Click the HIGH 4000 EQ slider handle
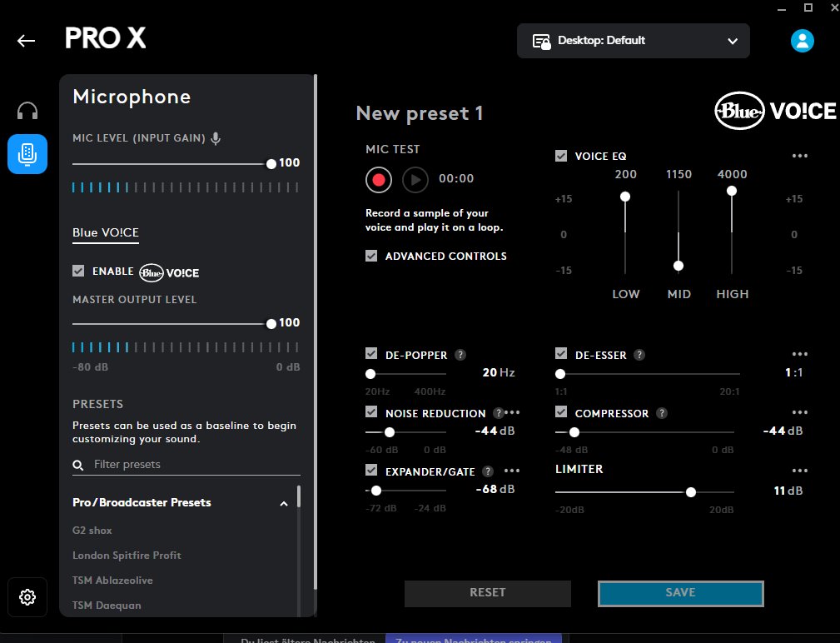 (731, 191)
